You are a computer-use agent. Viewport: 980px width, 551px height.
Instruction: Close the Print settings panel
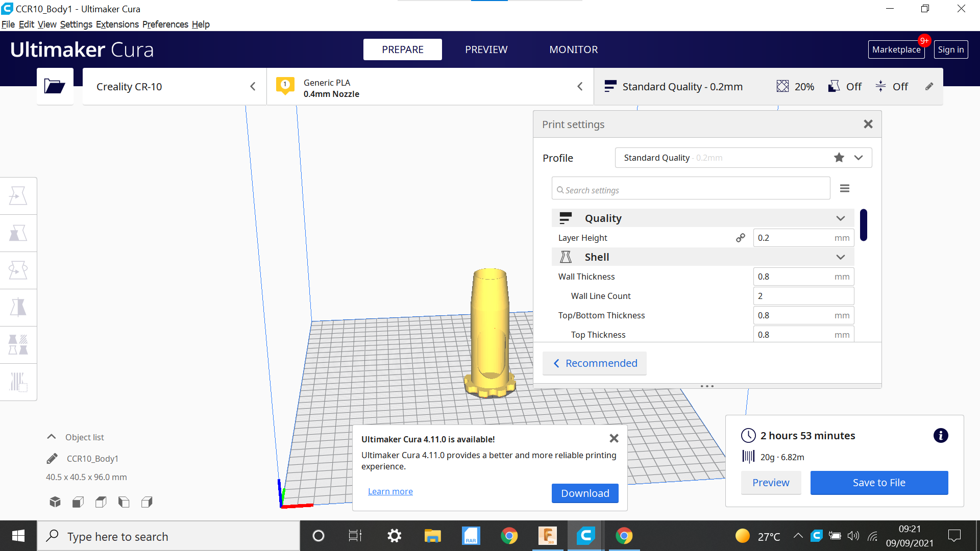tap(868, 124)
